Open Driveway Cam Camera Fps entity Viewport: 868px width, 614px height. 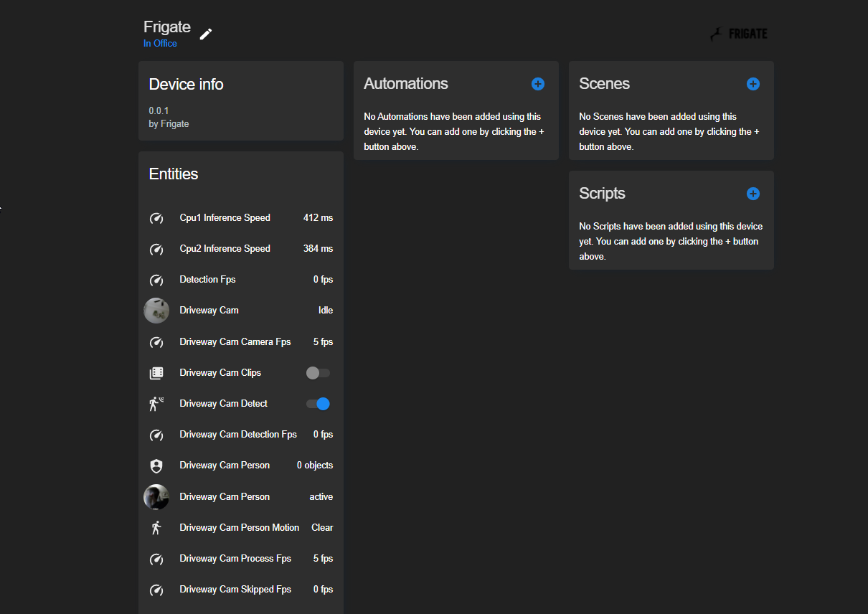(x=235, y=342)
